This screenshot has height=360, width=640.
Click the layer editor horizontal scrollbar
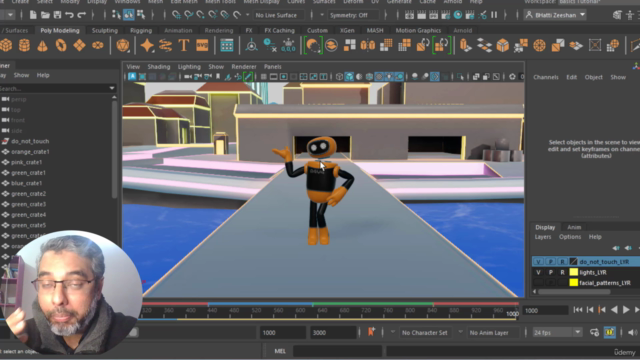pyautogui.click(x=575, y=292)
